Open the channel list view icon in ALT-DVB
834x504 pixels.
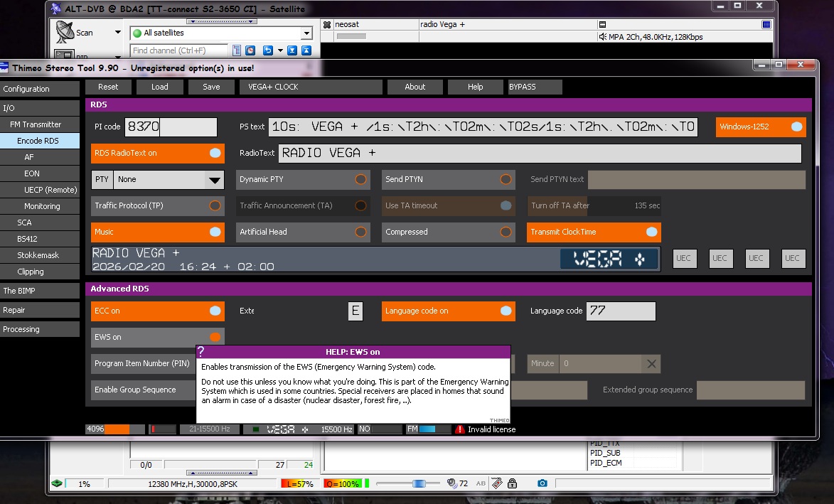click(237, 50)
